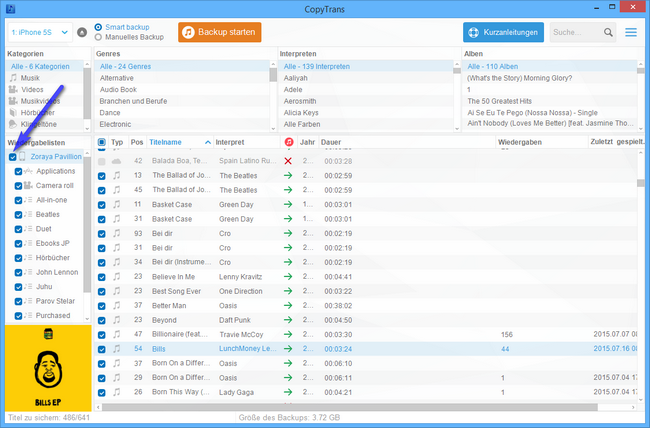
Task: Toggle the Beatles playlist checkbox
Action: pos(19,215)
